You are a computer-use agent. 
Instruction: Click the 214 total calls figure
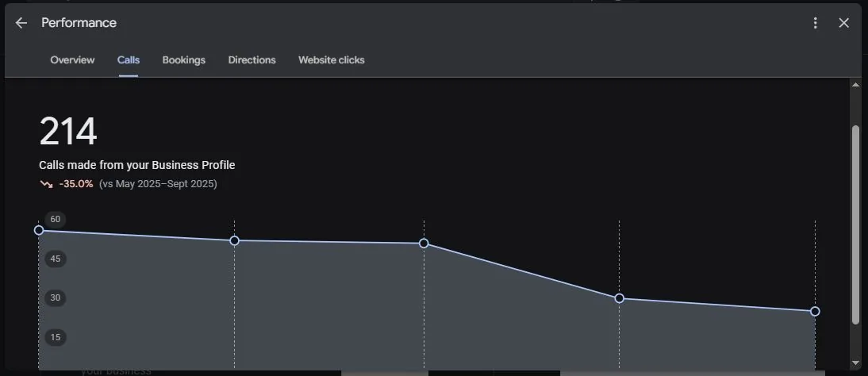68,132
